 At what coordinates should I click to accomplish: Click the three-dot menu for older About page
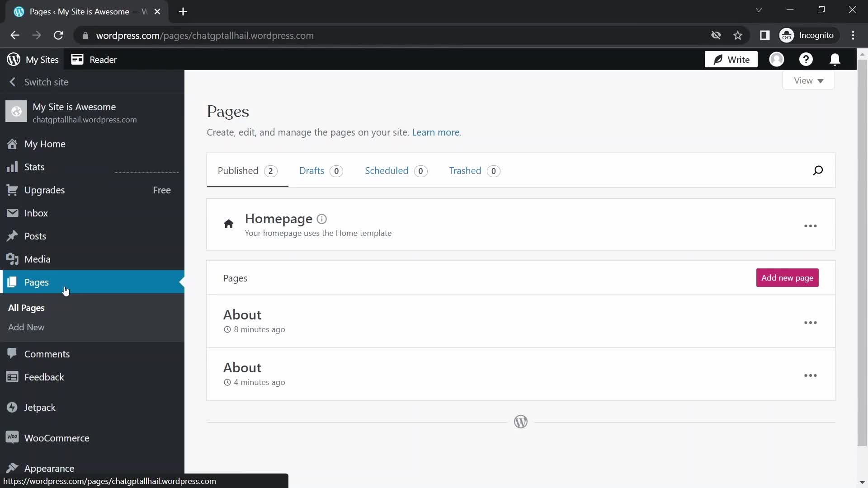(811, 322)
